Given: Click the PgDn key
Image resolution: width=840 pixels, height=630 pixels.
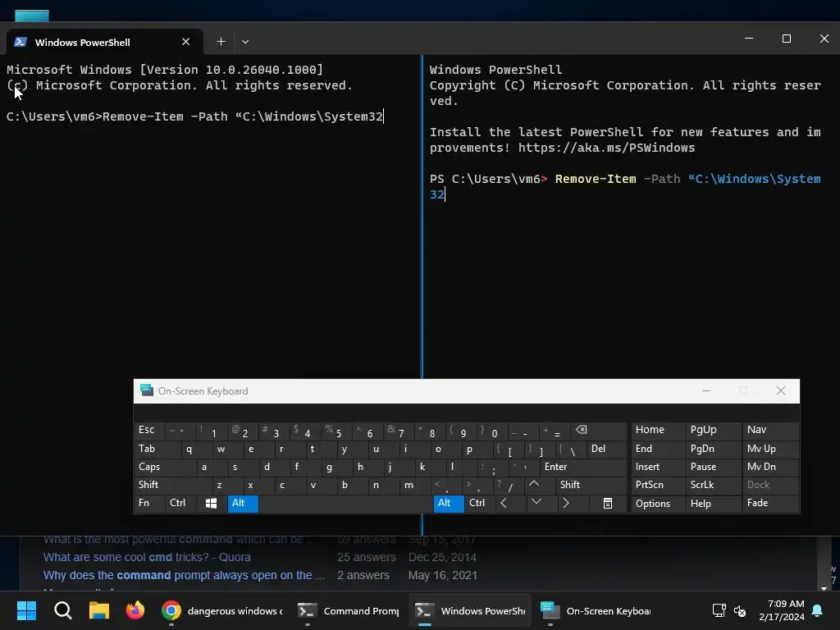Looking at the screenshot, I should pyautogui.click(x=713, y=449).
